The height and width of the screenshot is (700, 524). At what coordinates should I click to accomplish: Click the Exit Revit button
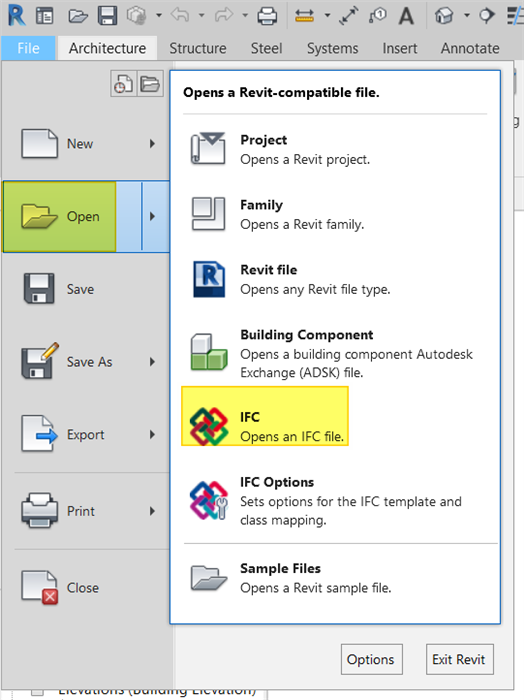[459, 659]
